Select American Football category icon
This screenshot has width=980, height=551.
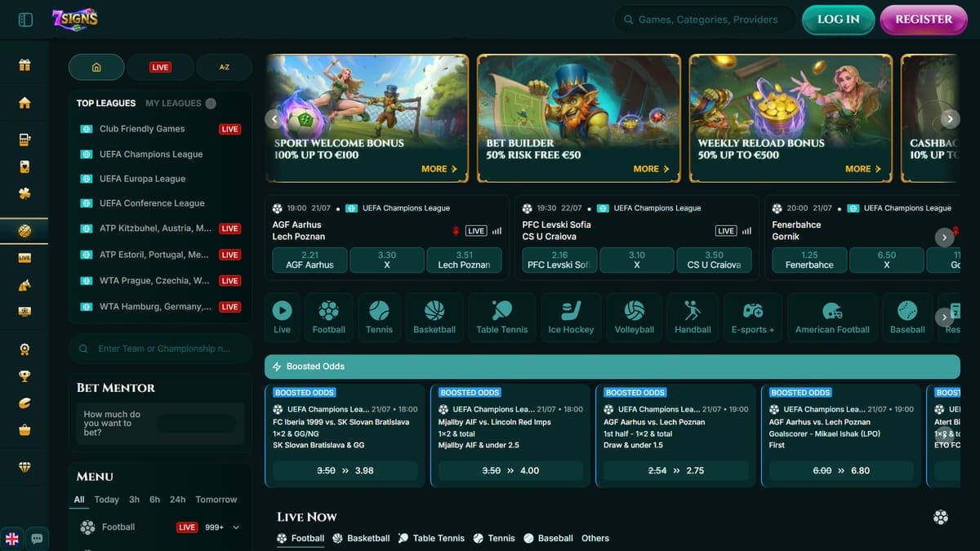pos(832,318)
